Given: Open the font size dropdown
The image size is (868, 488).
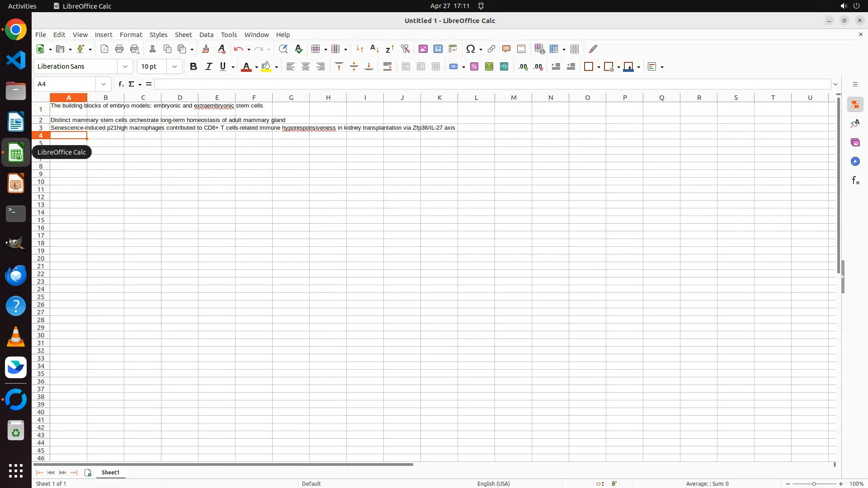Looking at the screenshot, I should [x=175, y=66].
